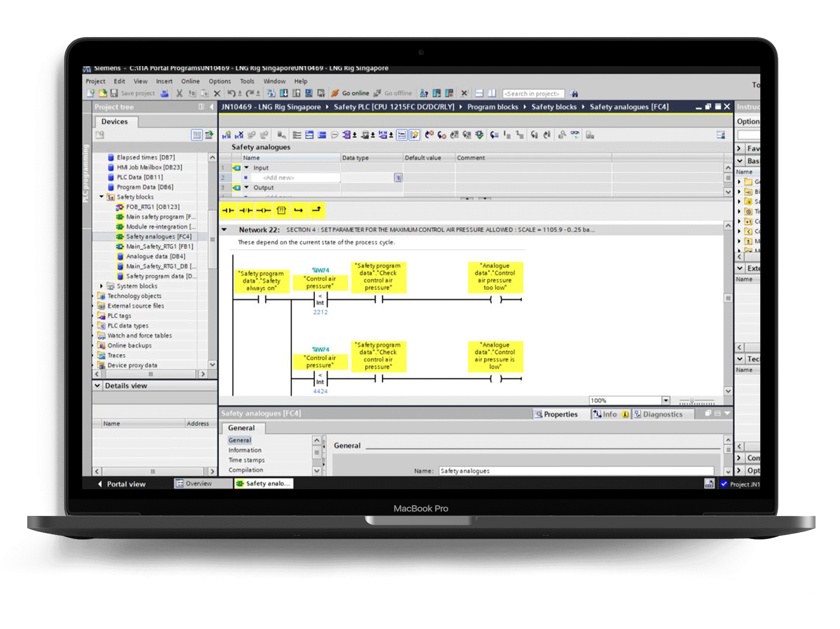The image size is (840, 629).
Task: Upload from device
Action: (296, 93)
